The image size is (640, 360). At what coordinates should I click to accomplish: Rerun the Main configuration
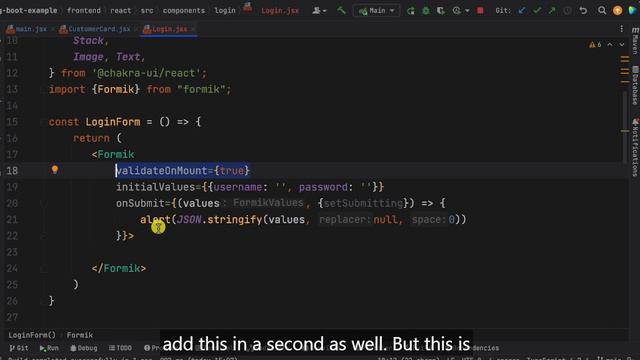(x=411, y=11)
